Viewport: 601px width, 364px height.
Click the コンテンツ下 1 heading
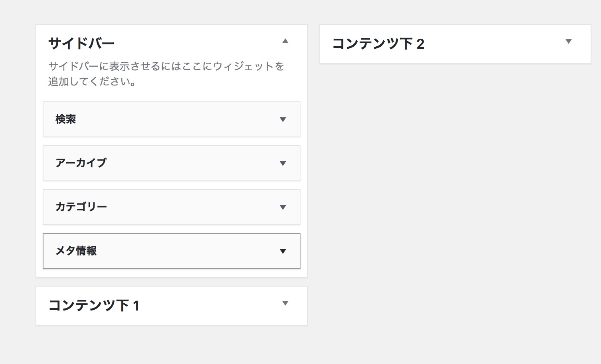(x=94, y=305)
